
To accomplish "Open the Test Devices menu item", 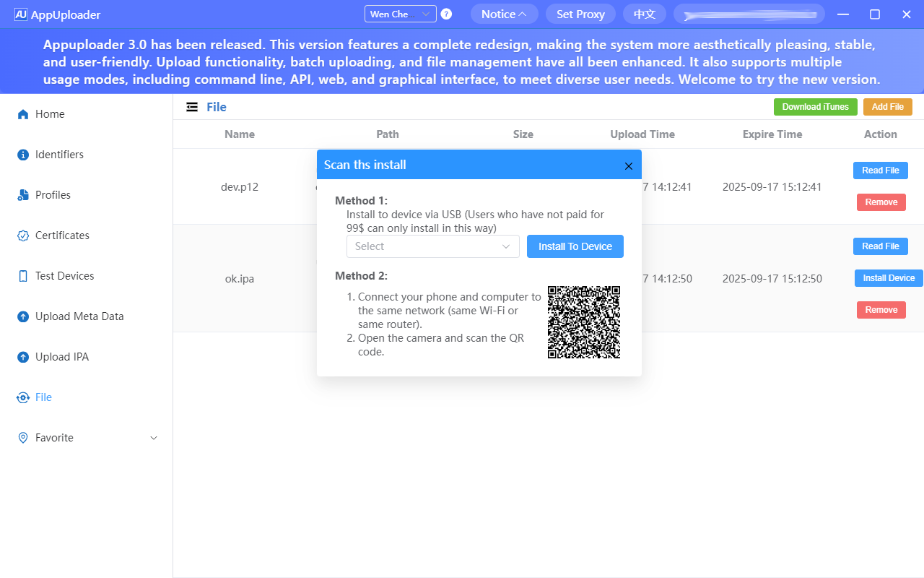I will coord(87,276).
